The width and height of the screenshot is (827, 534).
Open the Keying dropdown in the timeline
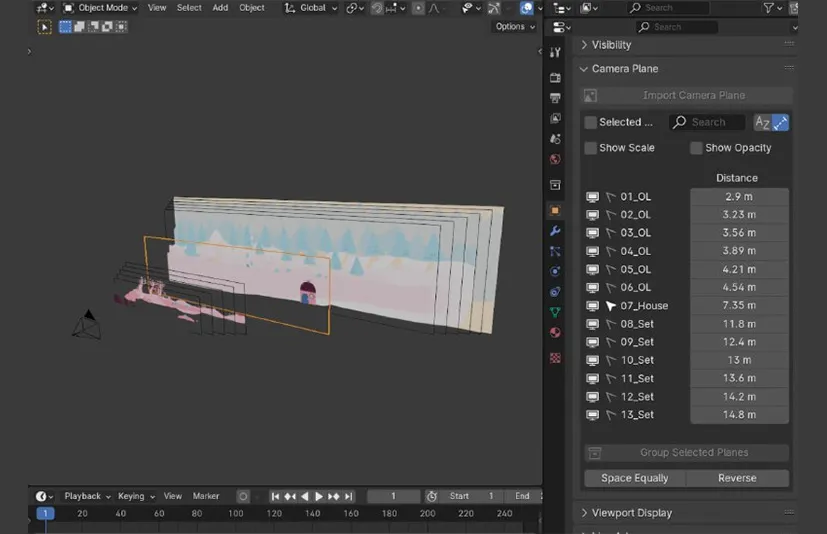pos(136,497)
